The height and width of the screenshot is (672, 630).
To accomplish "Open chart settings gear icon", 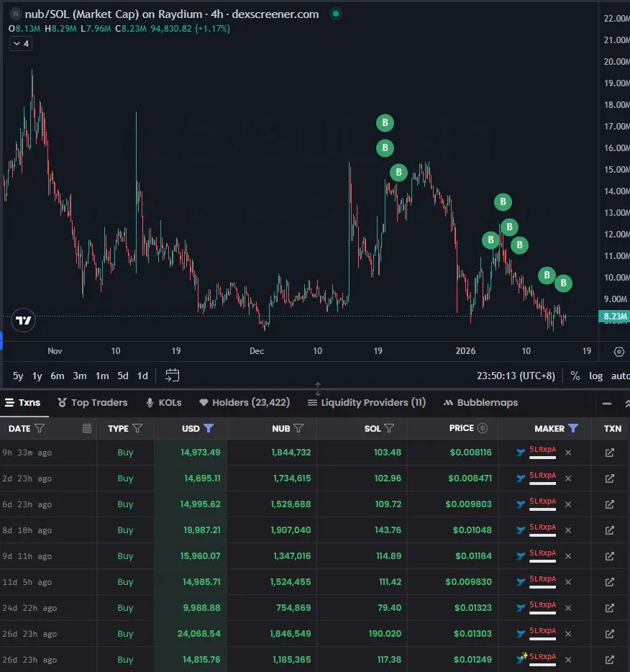I will point(619,352).
